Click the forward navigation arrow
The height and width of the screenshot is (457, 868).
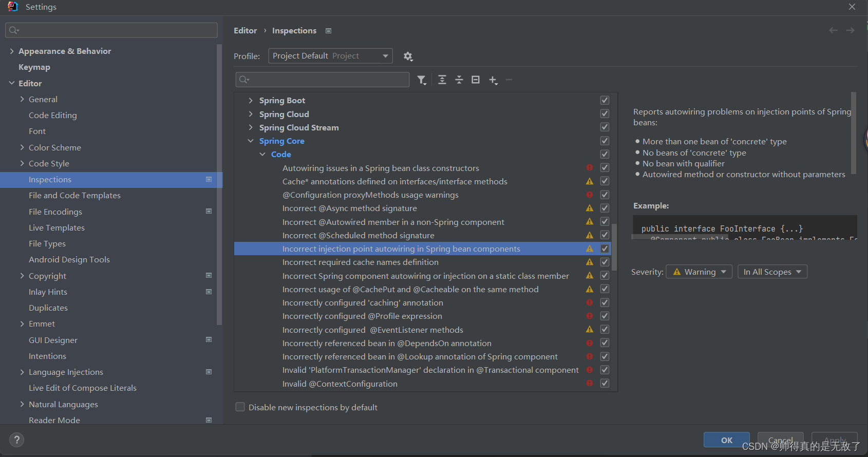coord(851,31)
